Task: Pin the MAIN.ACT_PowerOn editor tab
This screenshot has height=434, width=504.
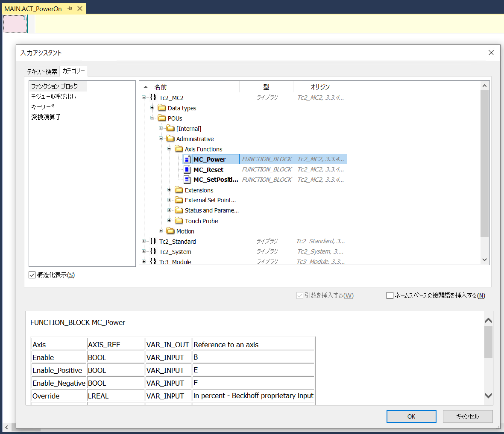Action: tap(70, 9)
